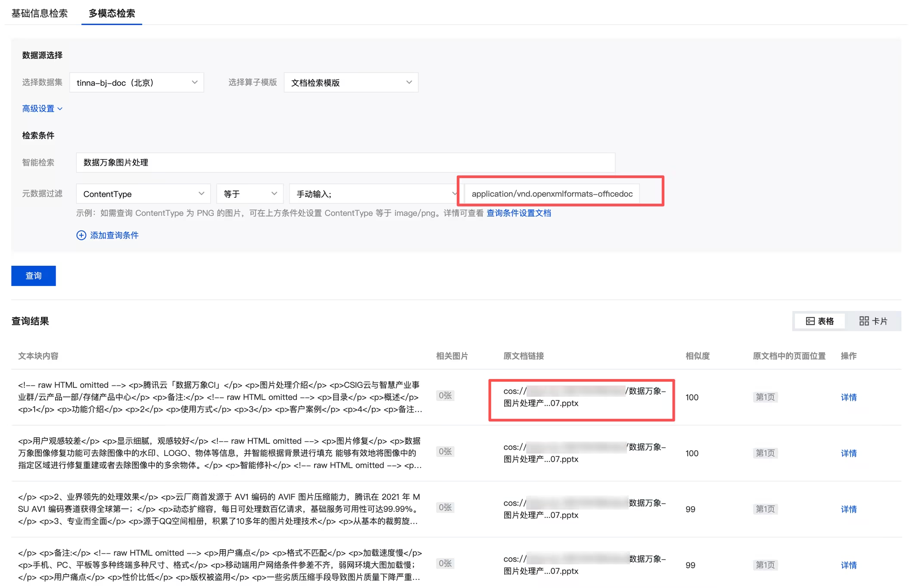
Task: Open 查询条件设置文档 link
Action: [518, 213]
